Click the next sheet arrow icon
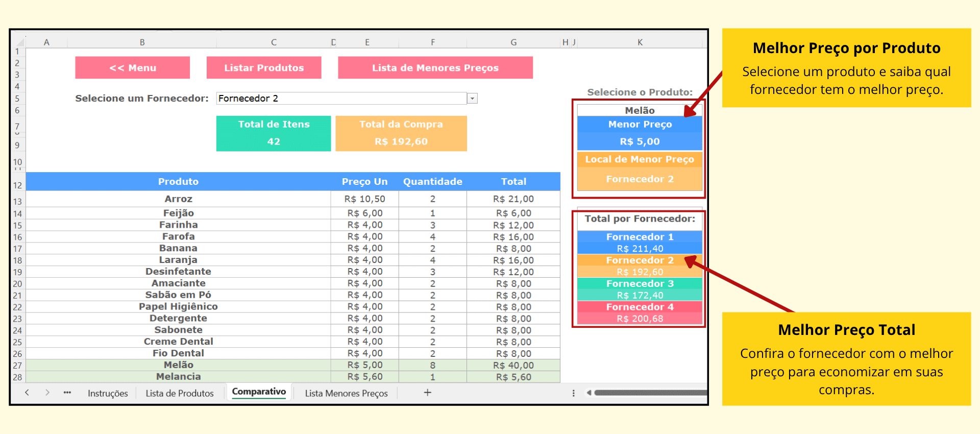 [47, 393]
